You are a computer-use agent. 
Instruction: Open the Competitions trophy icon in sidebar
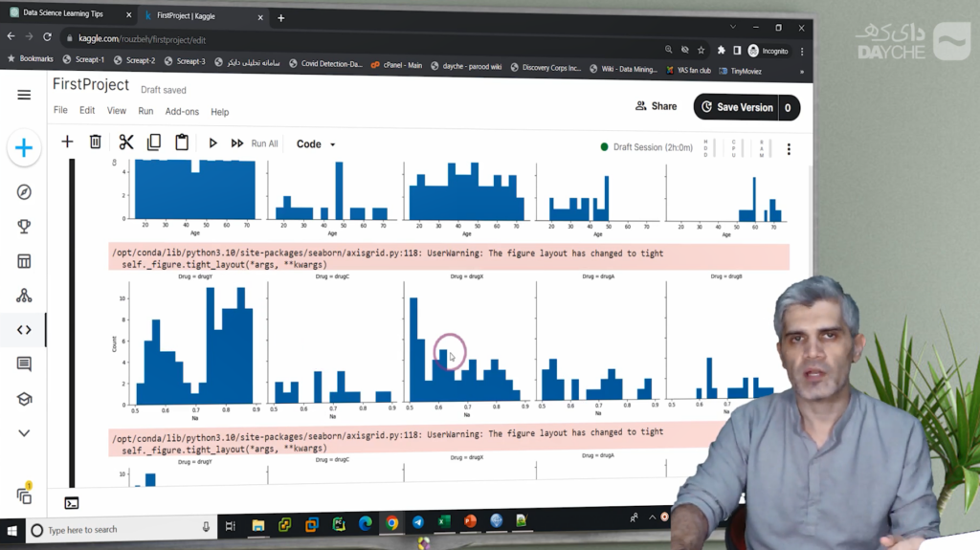24,227
